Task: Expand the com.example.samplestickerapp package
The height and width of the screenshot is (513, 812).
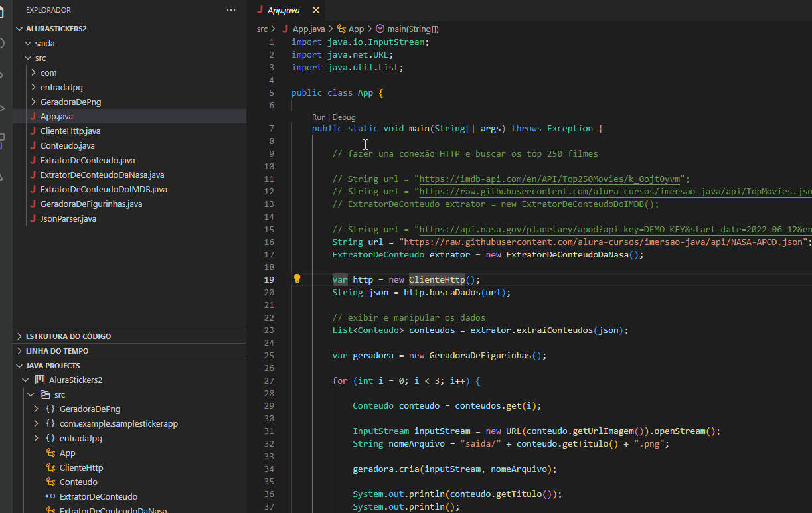Action: pos(36,423)
